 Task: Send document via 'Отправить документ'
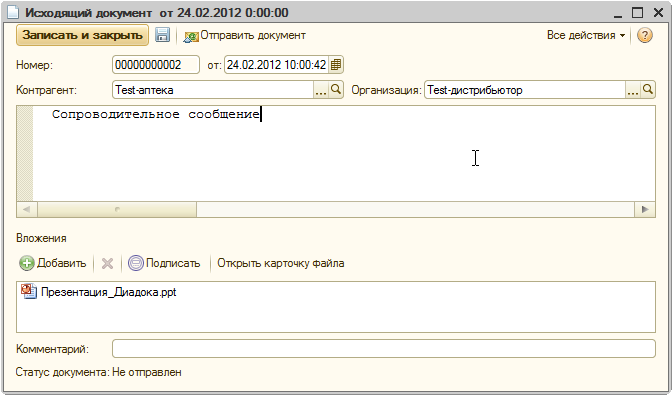pyautogui.click(x=244, y=36)
